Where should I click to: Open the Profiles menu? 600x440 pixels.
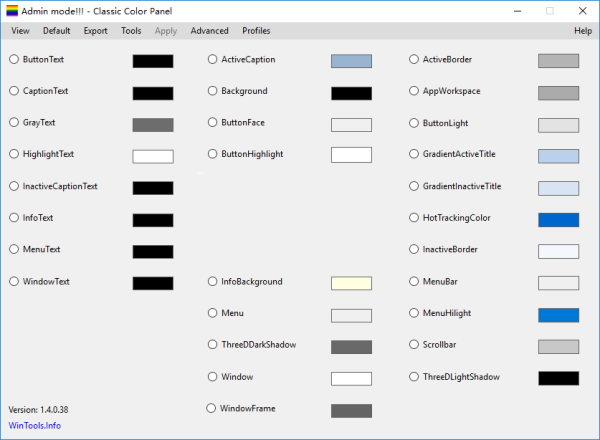(256, 31)
